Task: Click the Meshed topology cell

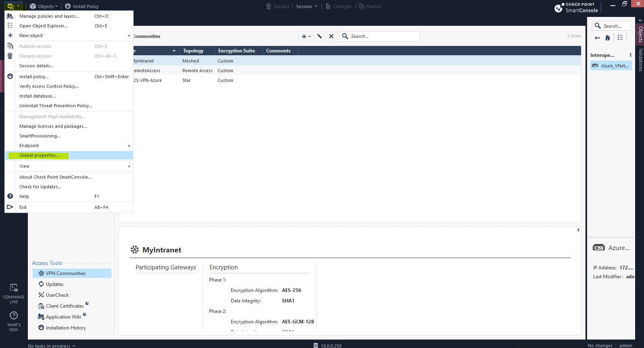Action: click(x=190, y=61)
